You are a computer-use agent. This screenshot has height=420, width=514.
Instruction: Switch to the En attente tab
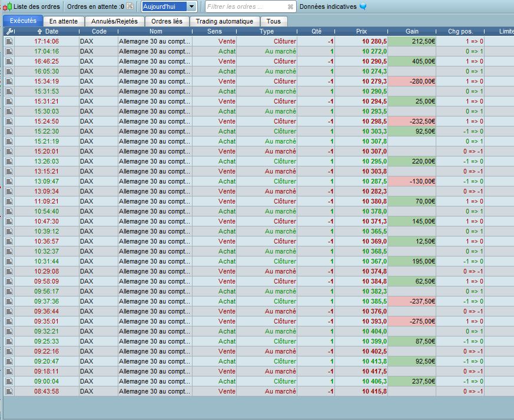[x=64, y=21]
